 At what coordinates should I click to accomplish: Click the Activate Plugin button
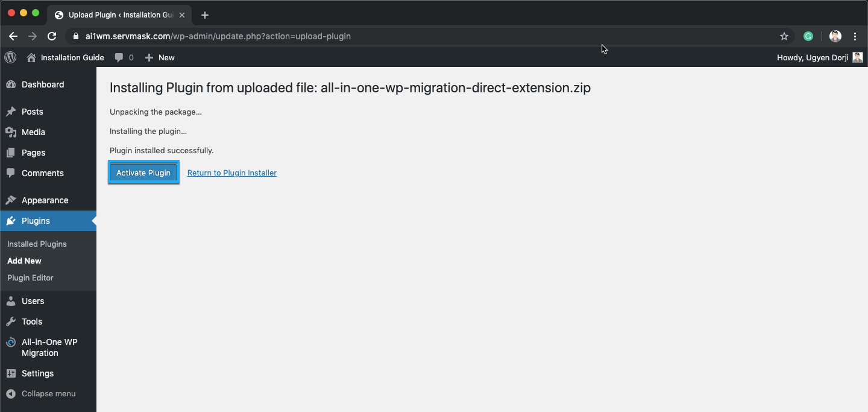pyautogui.click(x=143, y=173)
